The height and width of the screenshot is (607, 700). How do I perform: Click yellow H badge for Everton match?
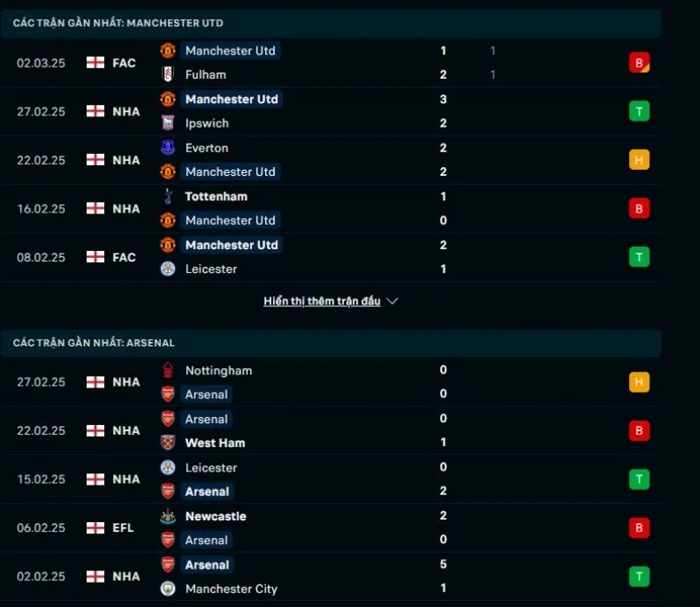click(639, 160)
